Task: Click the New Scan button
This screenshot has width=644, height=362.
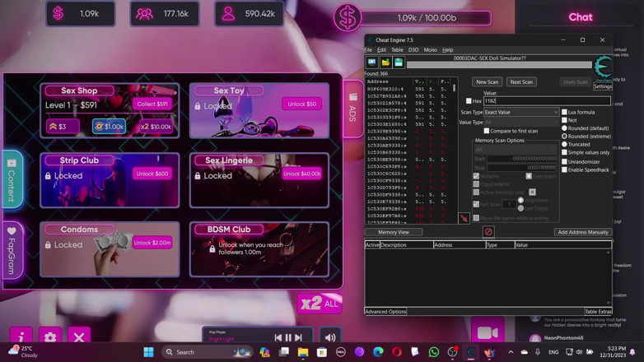Action: point(487,81)
